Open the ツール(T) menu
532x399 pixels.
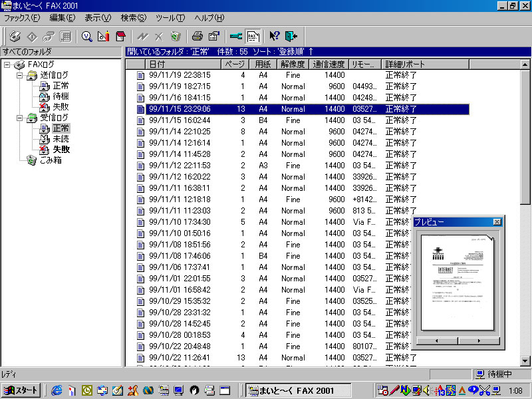[x=170, y=17]
